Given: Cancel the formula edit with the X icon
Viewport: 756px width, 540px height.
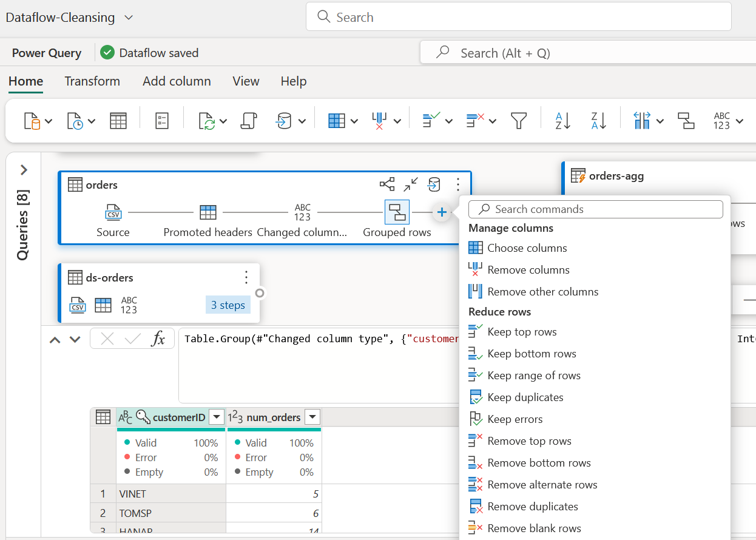Looking at the screenshot, I should pos(107,339).
